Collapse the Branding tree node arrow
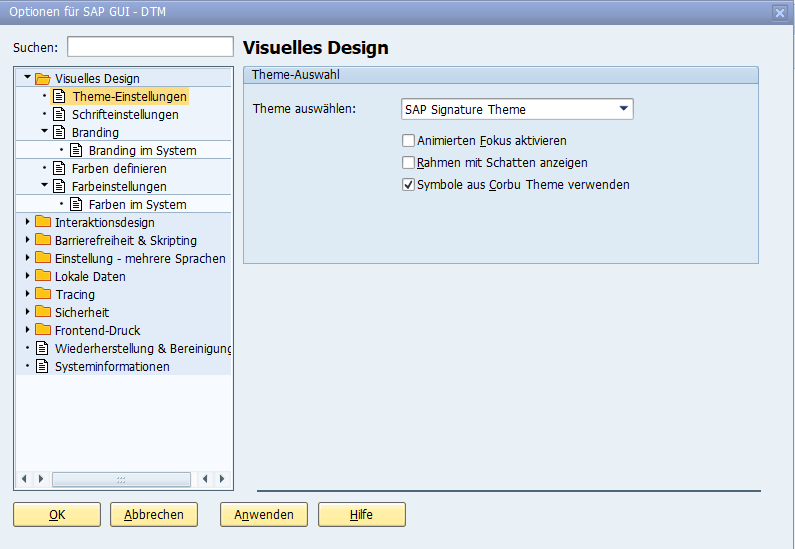This screenshot has width=795, height=549. point(45,132)
